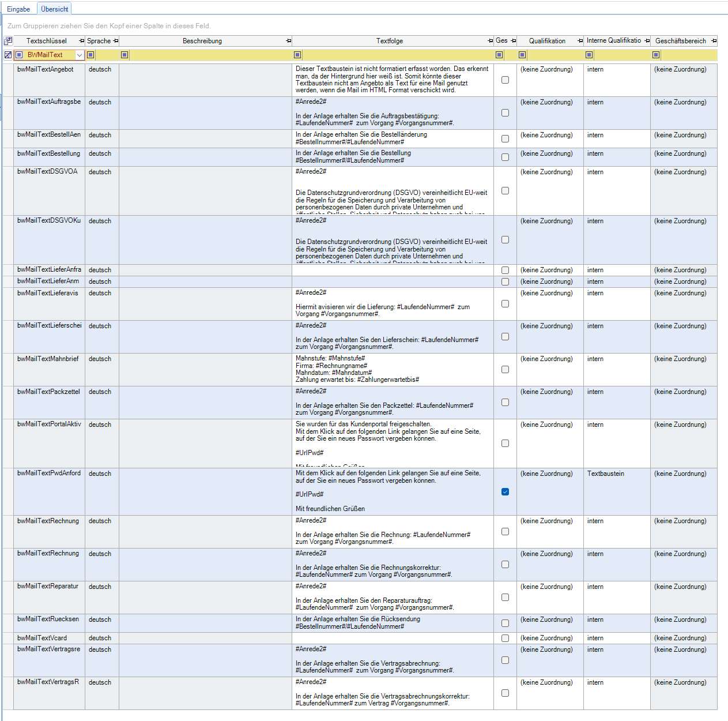Sort by the Qualifikation column header
728x721 pixels.
pos(547,41)
